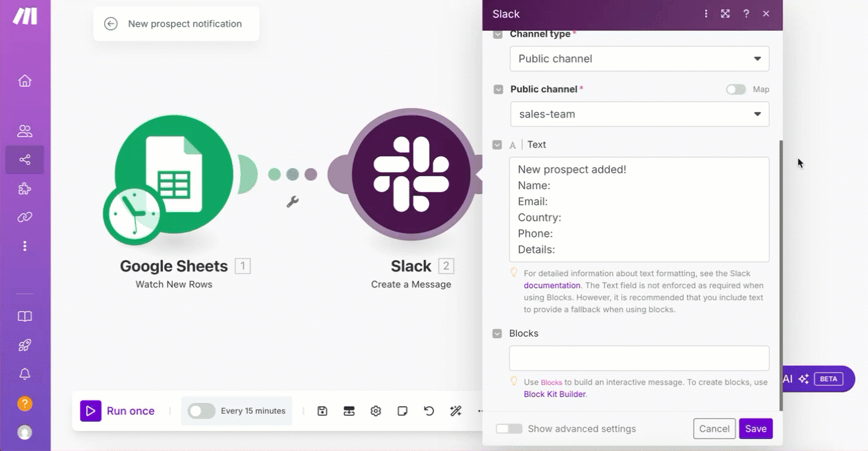Click into the Text message field
Image resolution: width=868 pixels, height=451 pixels.
[x=639, y=209]
